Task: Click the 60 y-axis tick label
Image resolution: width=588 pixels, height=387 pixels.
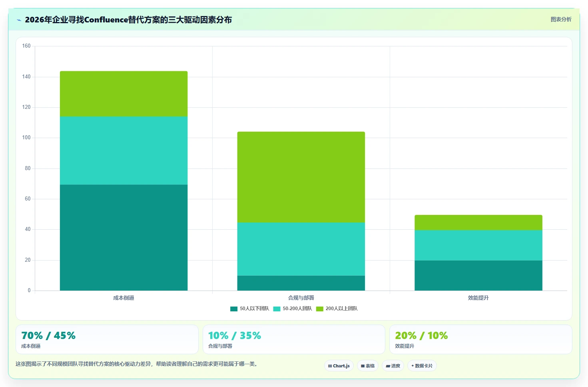Action: tap(28, 199)
